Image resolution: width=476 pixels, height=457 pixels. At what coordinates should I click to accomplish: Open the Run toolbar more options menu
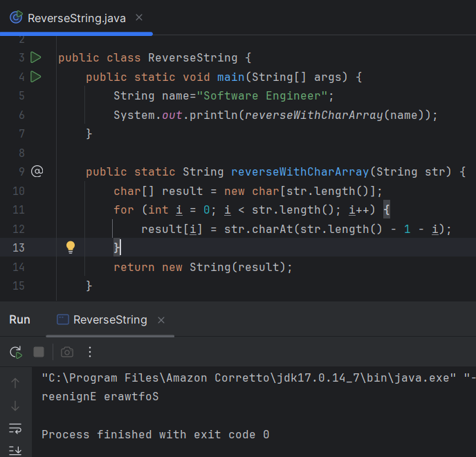coord(90,353)
